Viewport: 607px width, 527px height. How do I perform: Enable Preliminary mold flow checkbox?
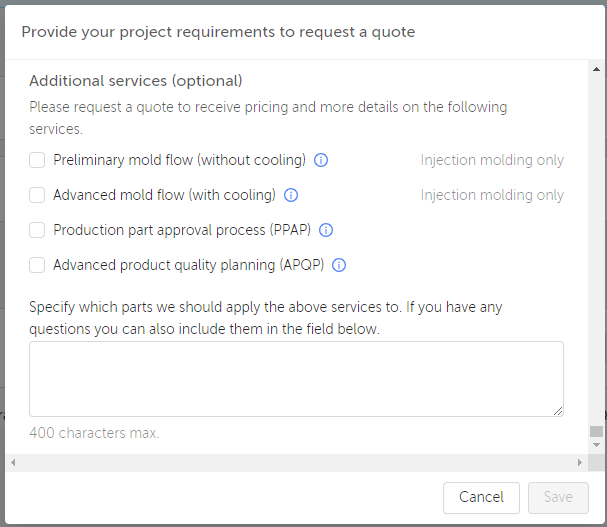coord(37,160)
